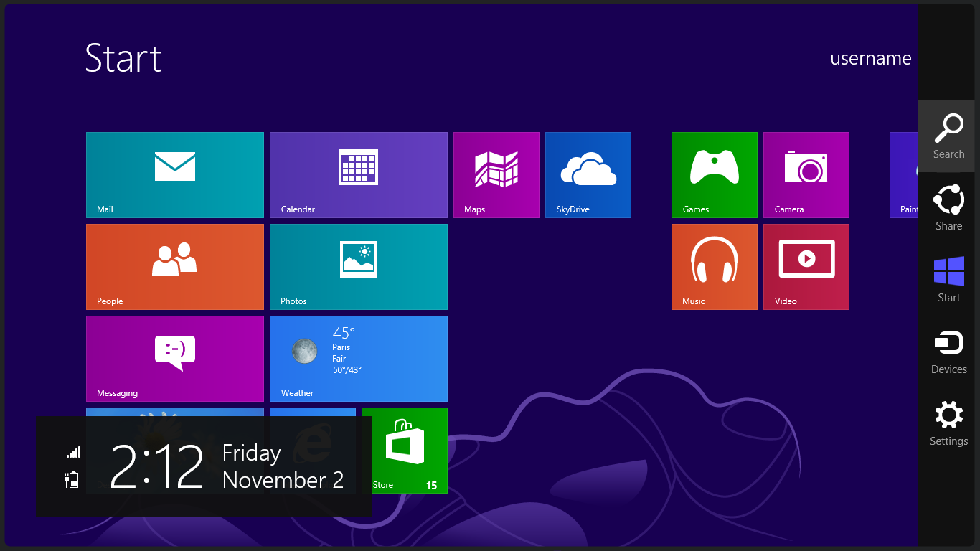Open the Weather tile showing Paris

(359, 359)
